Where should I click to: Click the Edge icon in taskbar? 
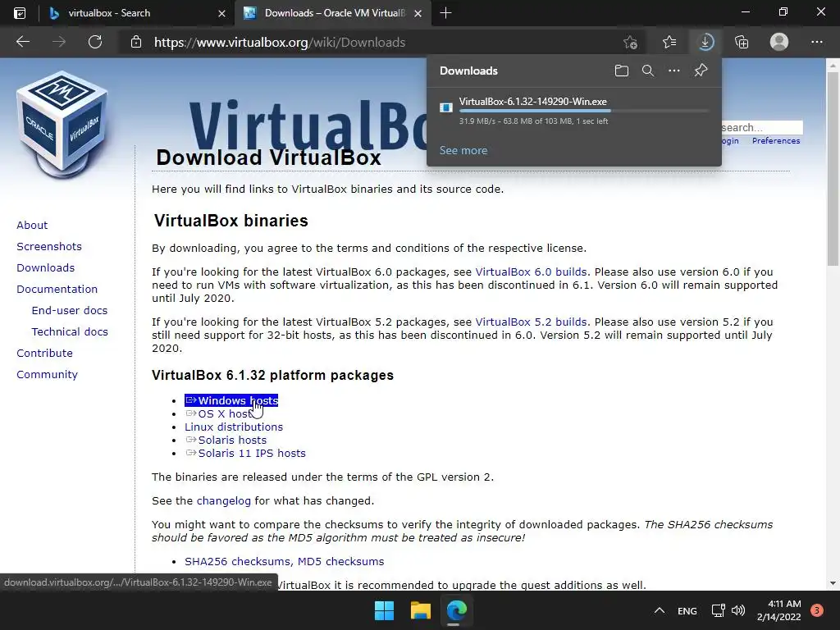click(x=456, y=610)
